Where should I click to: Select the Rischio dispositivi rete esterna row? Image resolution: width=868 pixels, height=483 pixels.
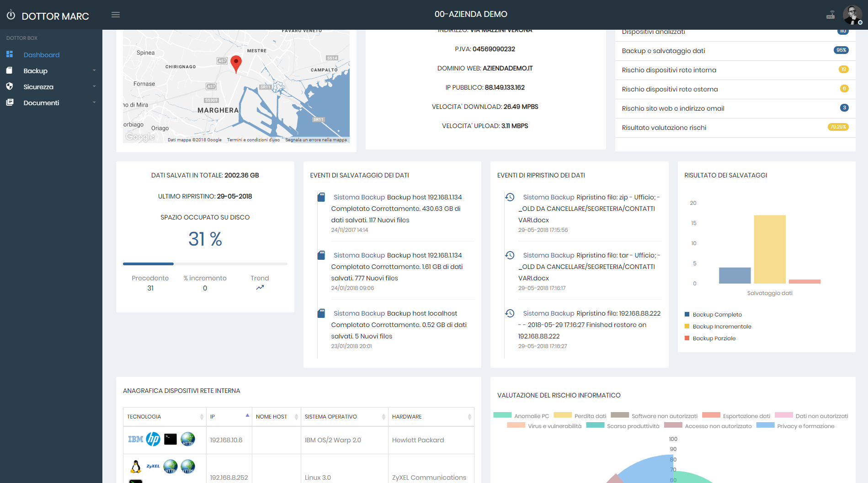(735, 89)
